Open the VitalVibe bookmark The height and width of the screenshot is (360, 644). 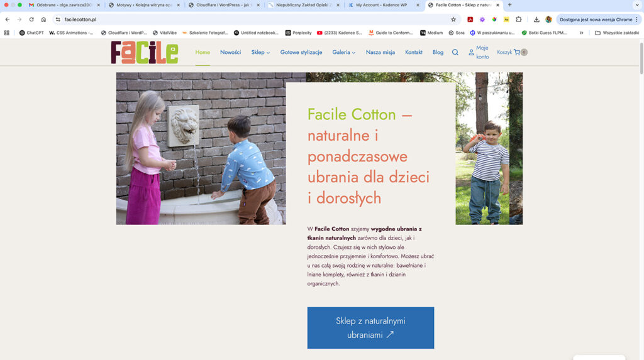(165, 33)
